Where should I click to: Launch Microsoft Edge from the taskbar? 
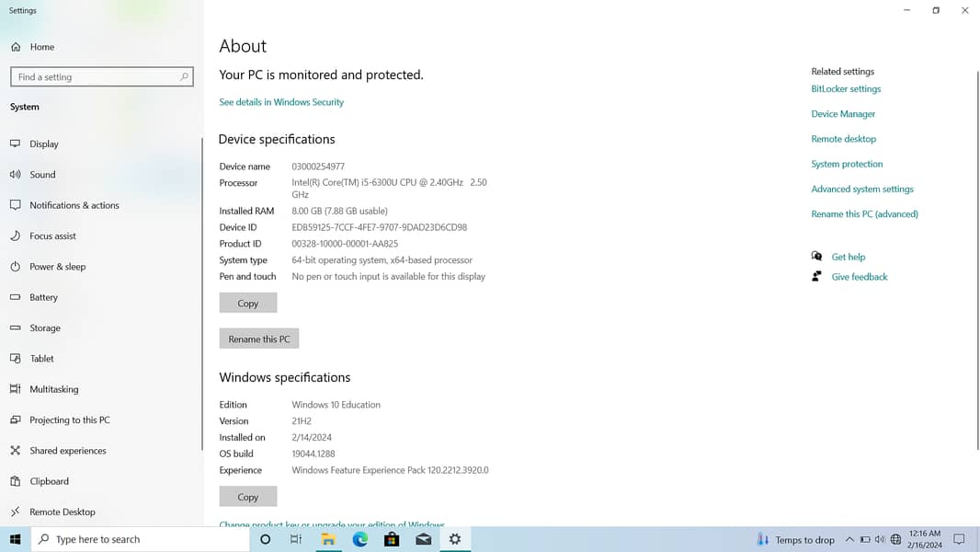click(360, 539)
